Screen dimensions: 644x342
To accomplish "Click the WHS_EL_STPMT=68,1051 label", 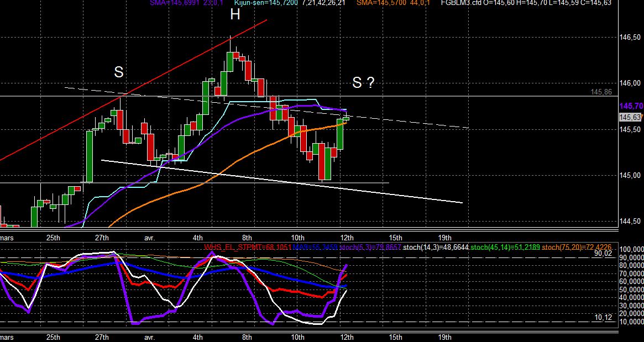I will click(248, 247).
